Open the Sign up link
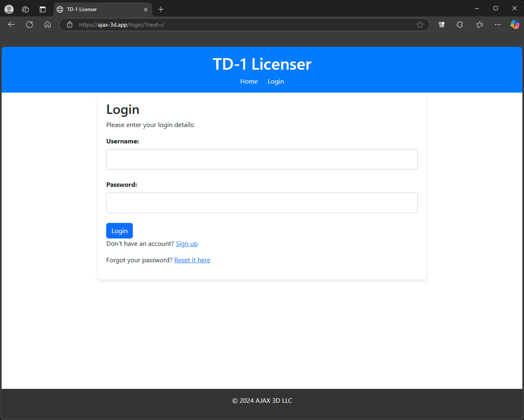 tap(187, 243)
